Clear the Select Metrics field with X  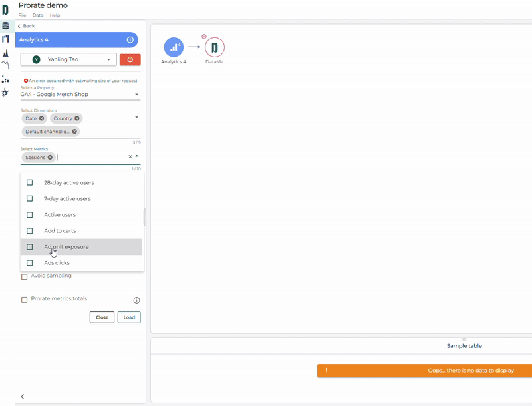[x=130, y=157]
